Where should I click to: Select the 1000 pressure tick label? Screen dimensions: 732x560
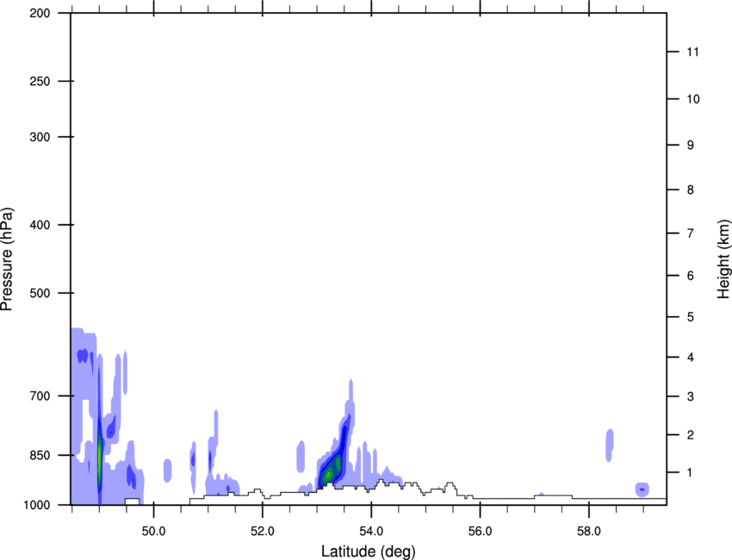pyautogui.click(x=37, y=505)
